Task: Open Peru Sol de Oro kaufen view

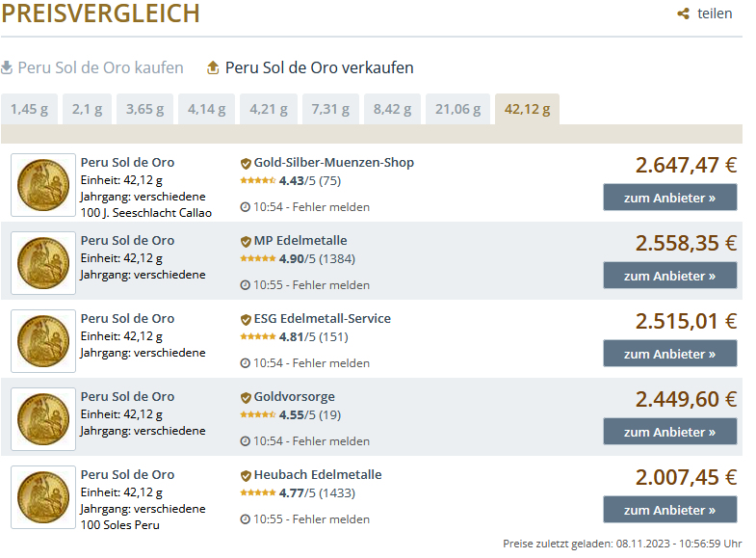Action: pos(100,67)
